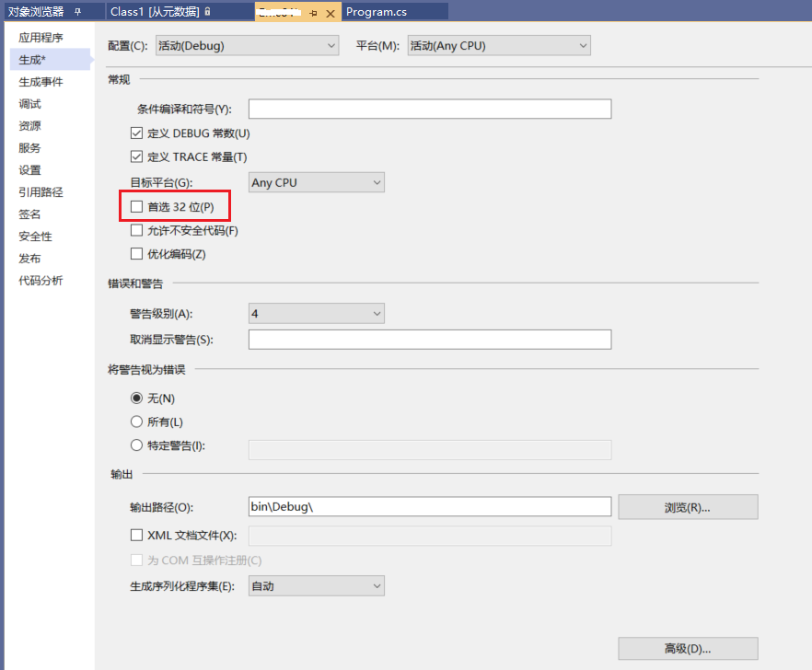This screenshot has height=670, width=812.
Task: Enable 允许不安全代码 checkbox
Action: coord(136,230)
